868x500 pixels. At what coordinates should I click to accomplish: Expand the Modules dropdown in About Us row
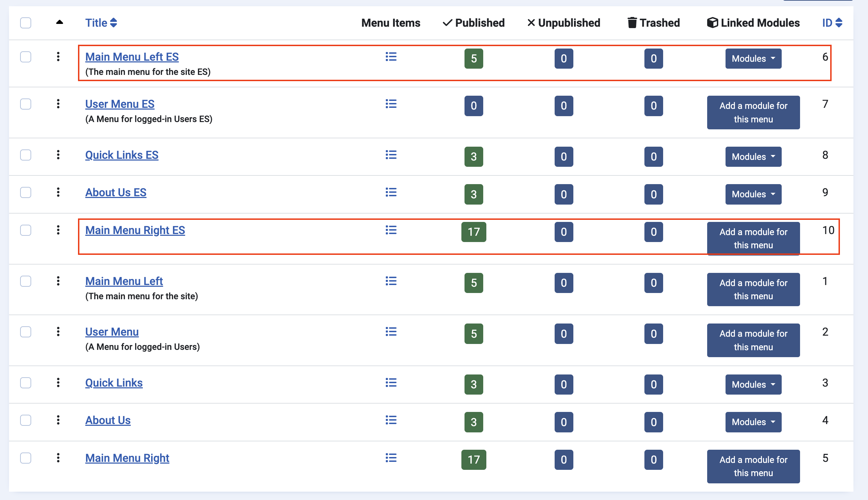(753, 422)
